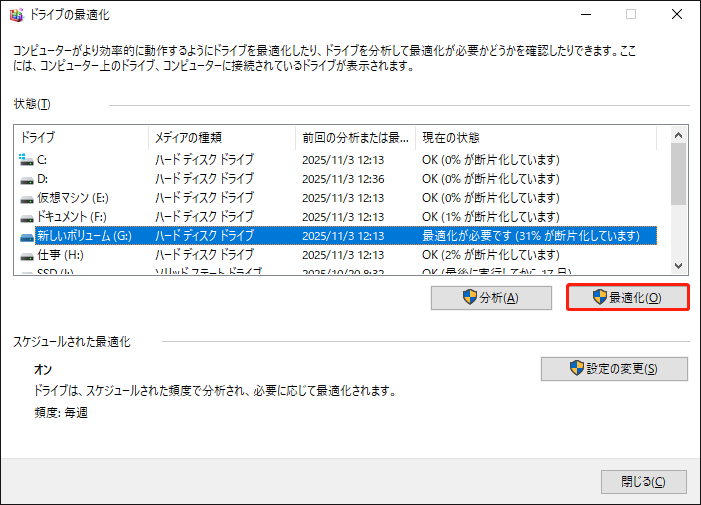The image size is (701, 505).
Task: Click the 最適化(O) optimize button
Action: 628,297
